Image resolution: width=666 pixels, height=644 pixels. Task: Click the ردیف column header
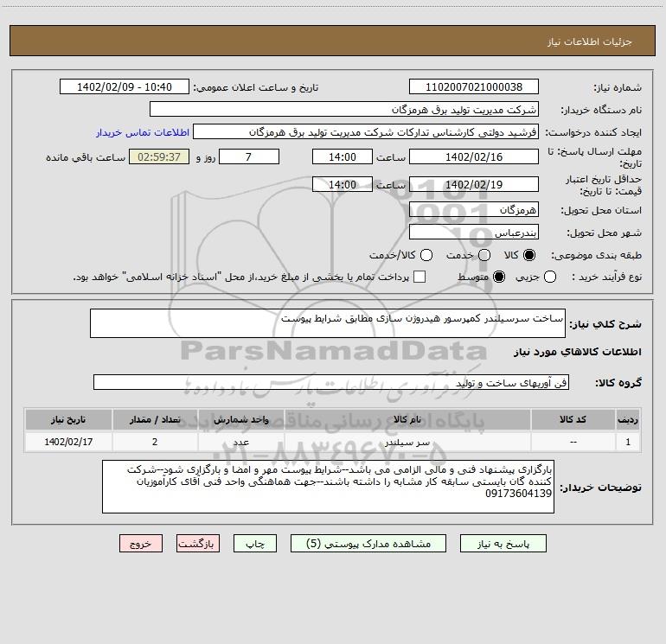628,419
